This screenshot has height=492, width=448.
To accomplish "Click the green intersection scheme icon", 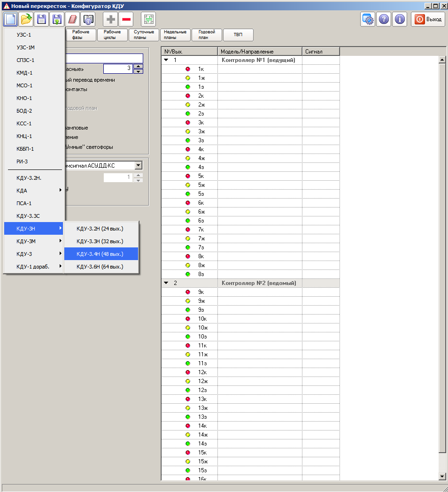I will [148, 19].
